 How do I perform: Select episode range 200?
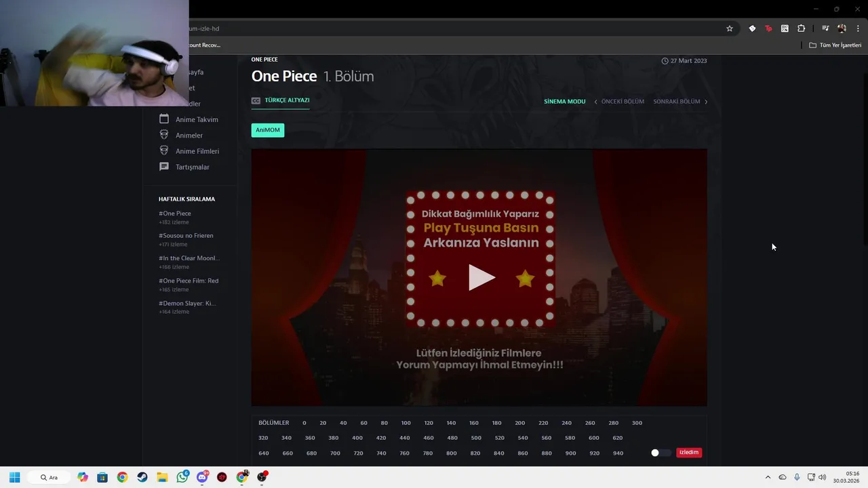pos(519,423)
